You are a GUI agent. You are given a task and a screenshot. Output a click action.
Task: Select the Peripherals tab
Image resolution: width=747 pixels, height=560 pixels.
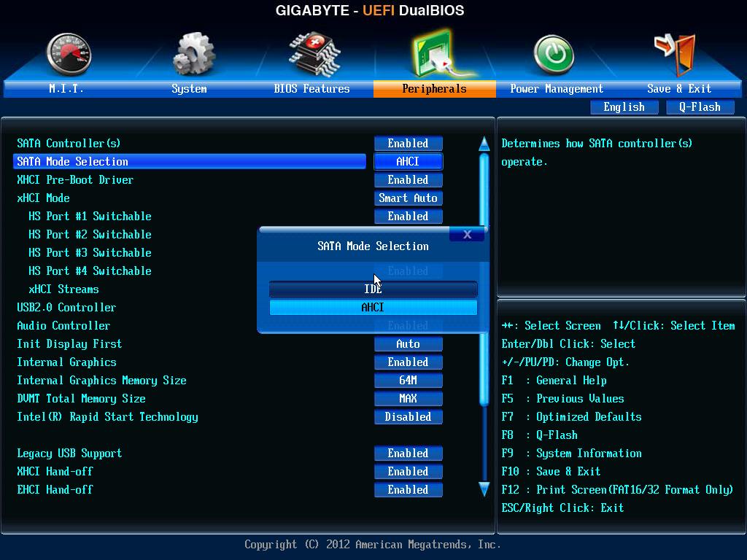[435, 88]
